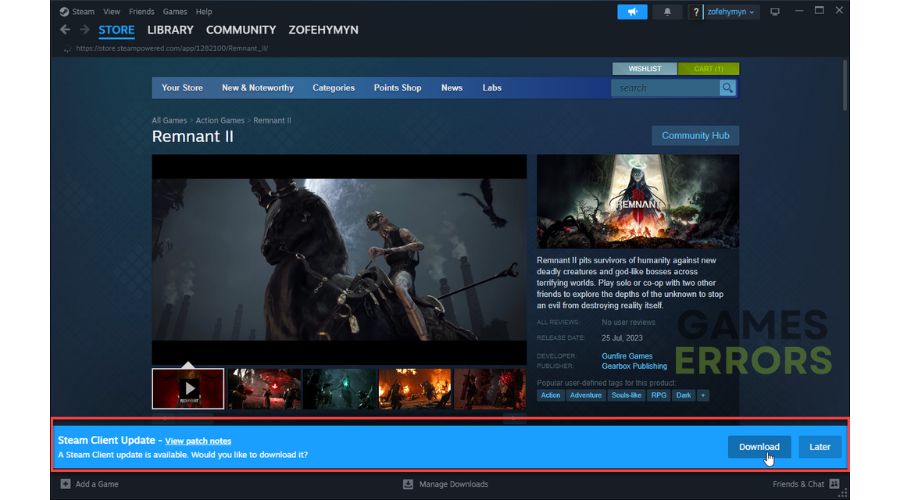
Task: Enter Big Picture mode monitor icon
Action: point(775,11)
